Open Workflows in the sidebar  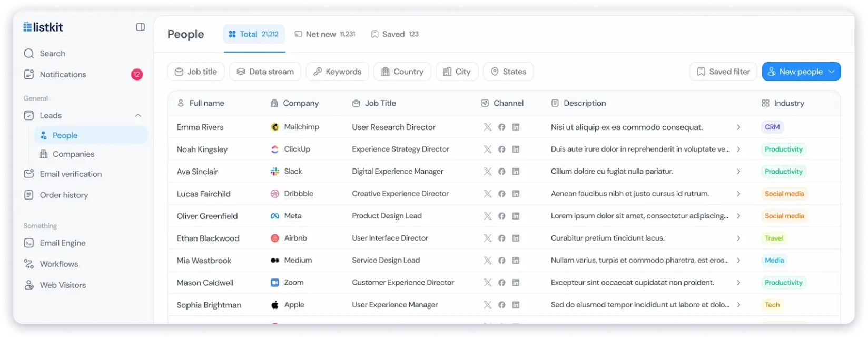click(x=51, y=264)
